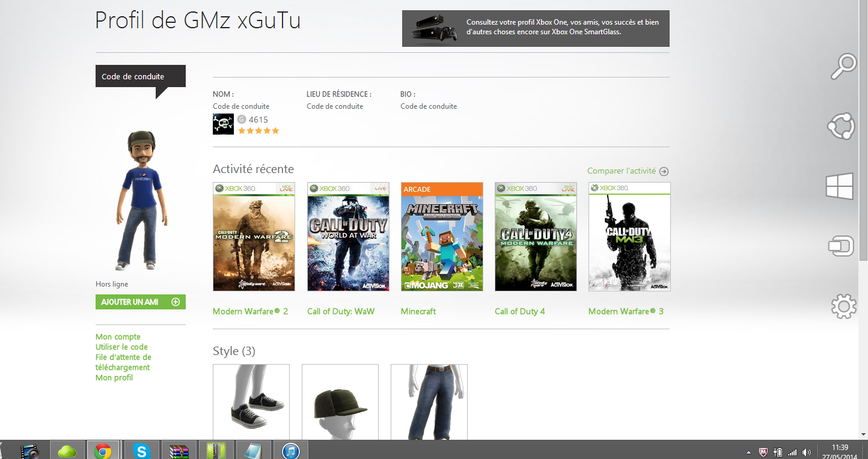Launch WinRAR from the taskbar
868x459 pixels.
pos(179,451)
